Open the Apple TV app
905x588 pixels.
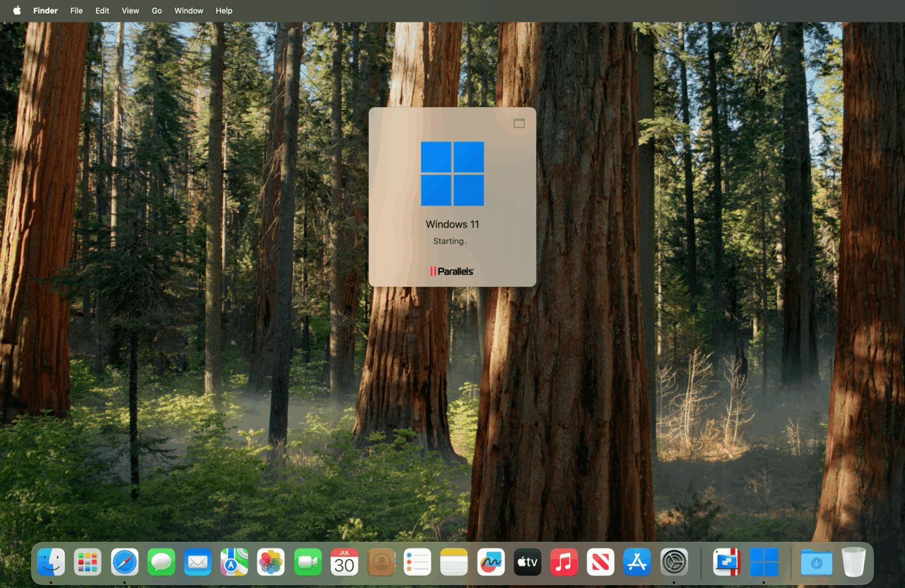click(x=527, y=561)
